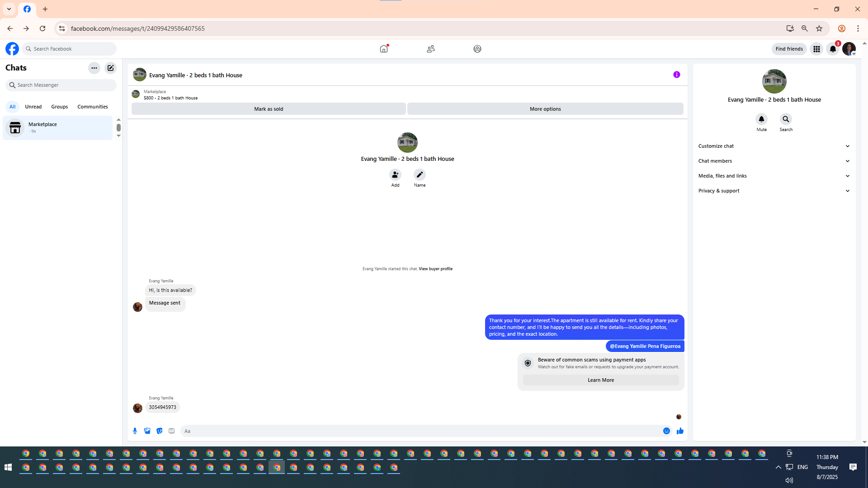Start a new message with compose icon
Viewport: 868px width, 488px height.
click(110, 68)
